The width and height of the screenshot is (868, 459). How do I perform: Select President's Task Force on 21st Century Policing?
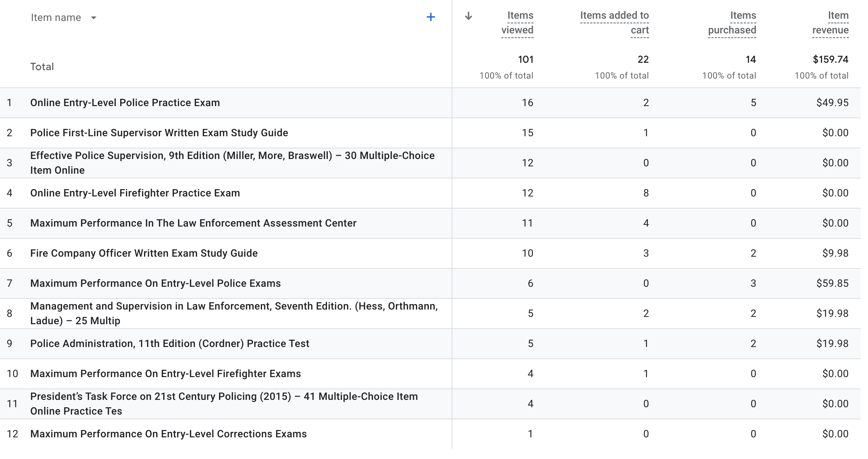click(x=224, y=404)
